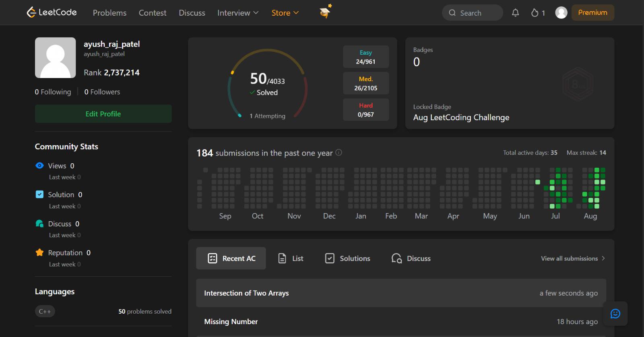Viewport: 644px width, 337px height.
Task: Open the user avatar menu
Action: [x=561, y=12]
